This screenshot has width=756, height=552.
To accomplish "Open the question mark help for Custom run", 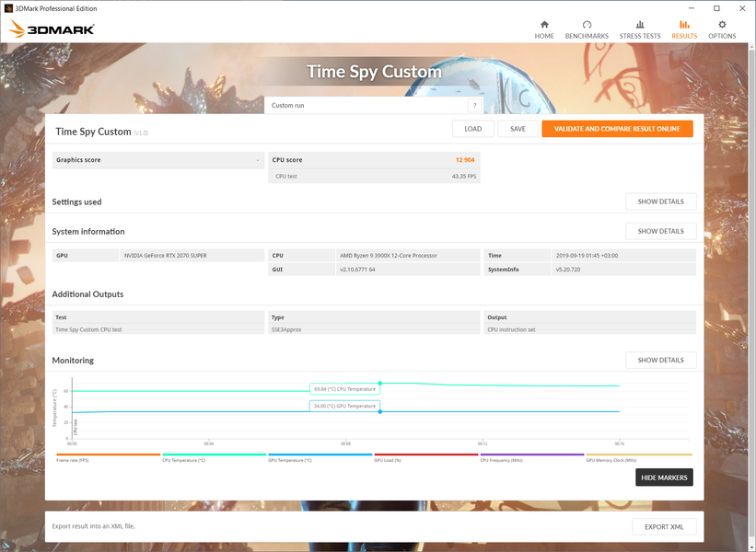I will pyautogui.click(x=474, y=106).
